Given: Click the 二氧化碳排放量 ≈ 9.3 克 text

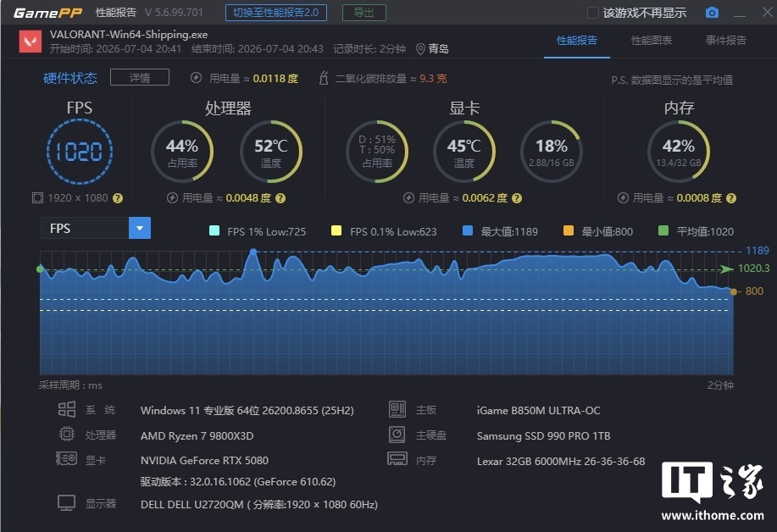Looking at the screenshot, I should 391,78.
